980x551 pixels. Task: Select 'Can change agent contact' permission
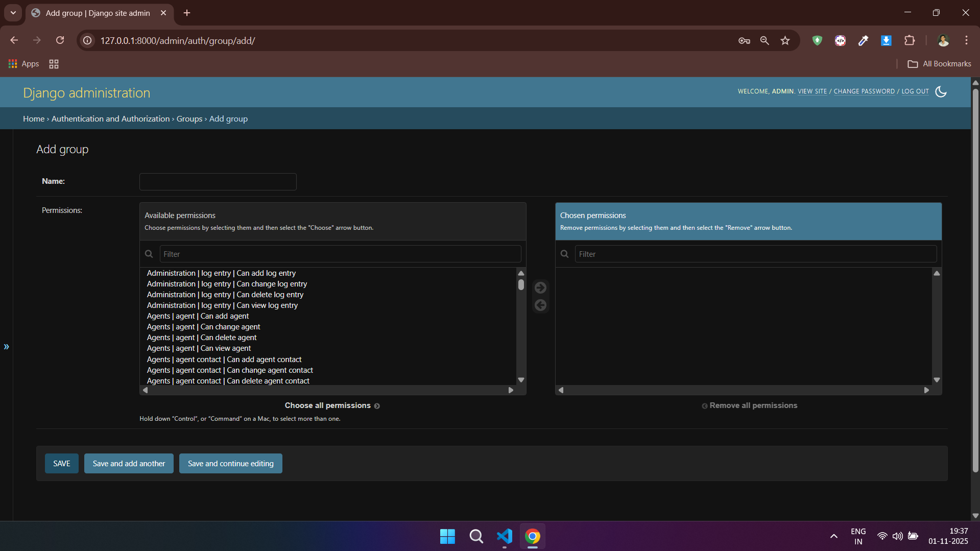[328, 370]
